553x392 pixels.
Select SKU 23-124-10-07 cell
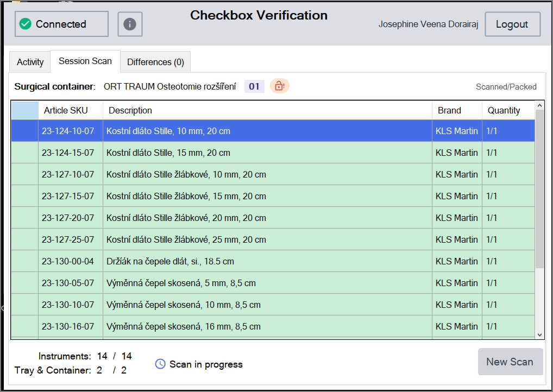71,131
